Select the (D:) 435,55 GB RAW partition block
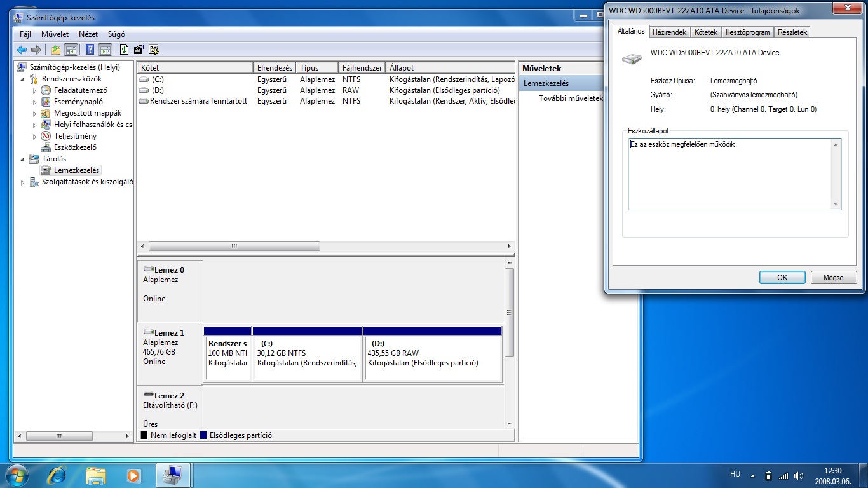The image size is (868, 488). [433, 353]
